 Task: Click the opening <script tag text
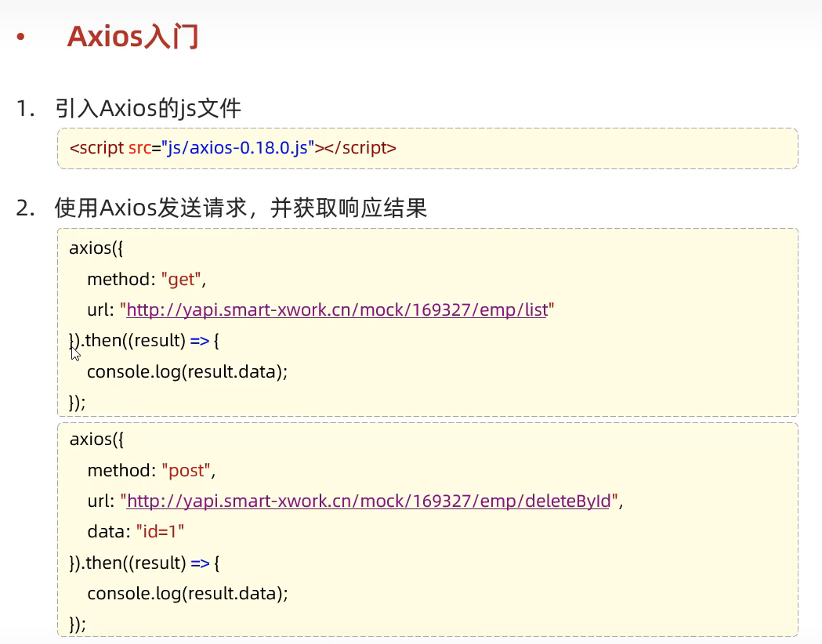pos(97,147)
